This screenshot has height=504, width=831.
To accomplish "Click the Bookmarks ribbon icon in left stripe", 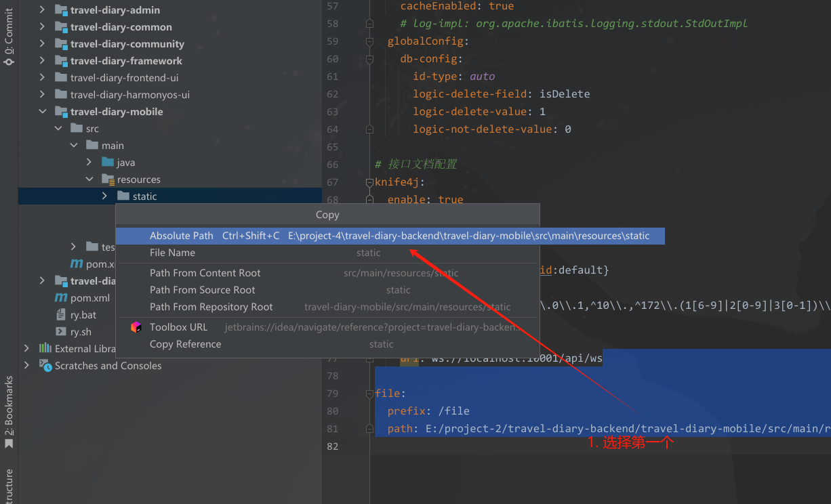I will click(9, 444).
